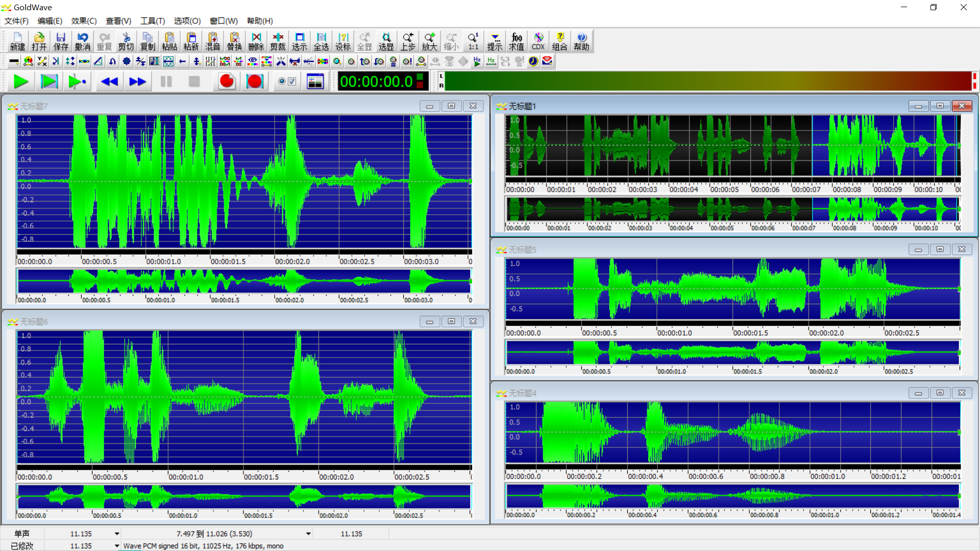Open the control properties window icon

pyautogui.click(x=315, y=82)
